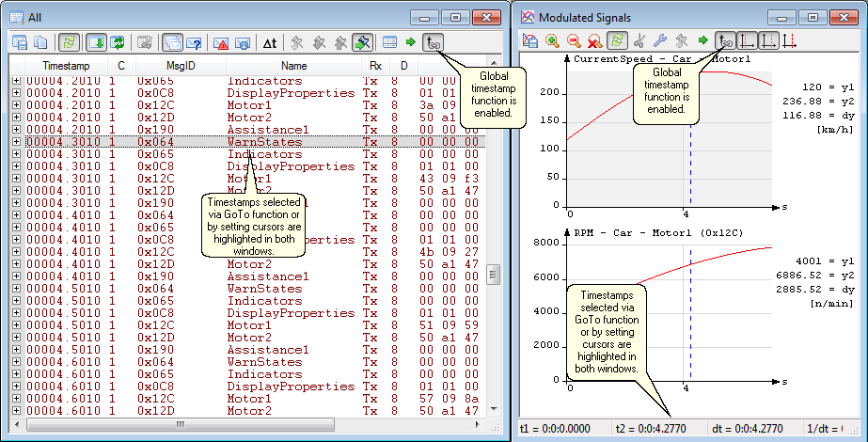The height and width of the screenshot is (442, 868).
Task: Reset zoom with red X magnifier
Action: [x=594, y=40]
